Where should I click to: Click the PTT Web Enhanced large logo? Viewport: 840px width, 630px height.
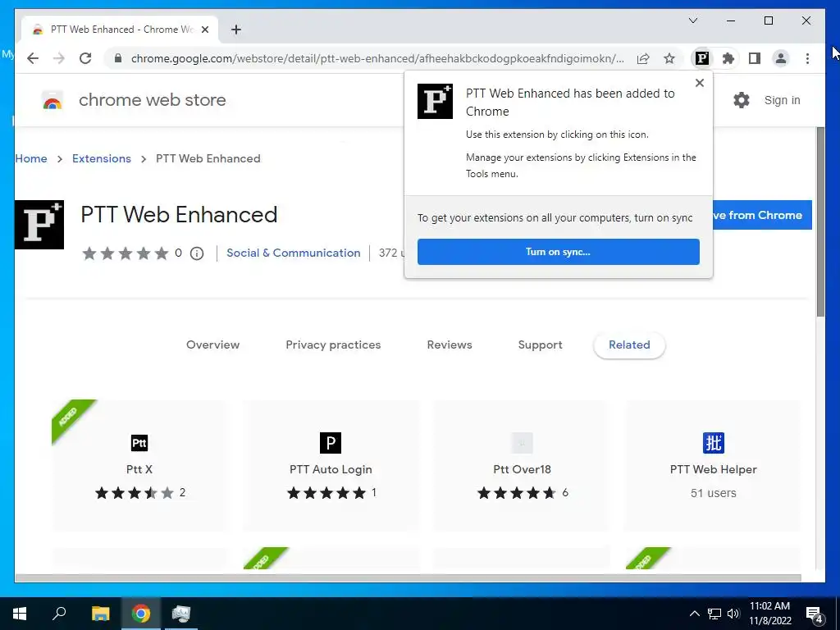(x=39, y=225)
